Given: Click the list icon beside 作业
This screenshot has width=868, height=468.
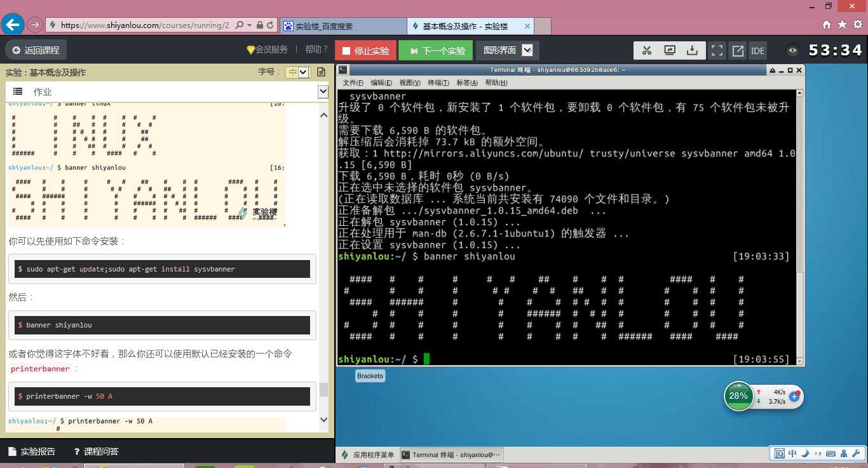Looking at the screenshot, I should click(18, 92).
